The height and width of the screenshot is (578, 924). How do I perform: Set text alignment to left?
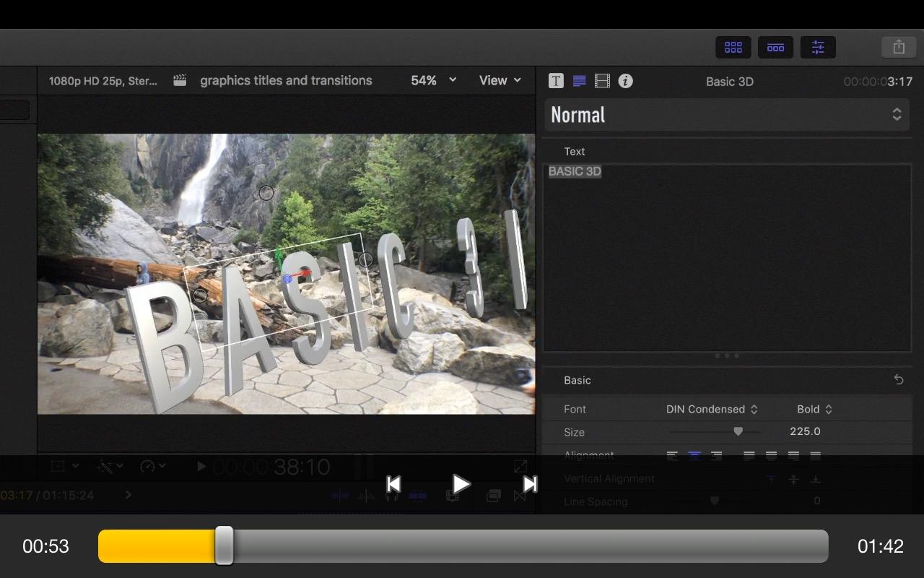(x=672, y=455)
